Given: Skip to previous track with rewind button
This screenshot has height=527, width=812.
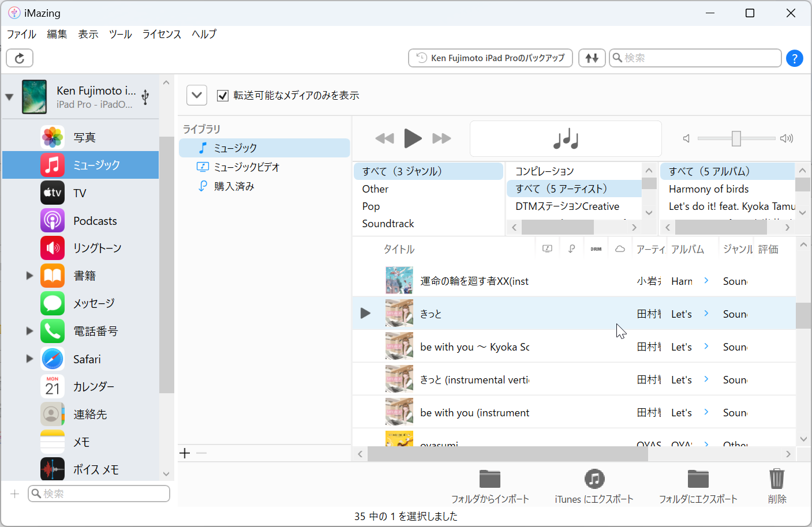Looking at the screenshot, I should [384, 138].
